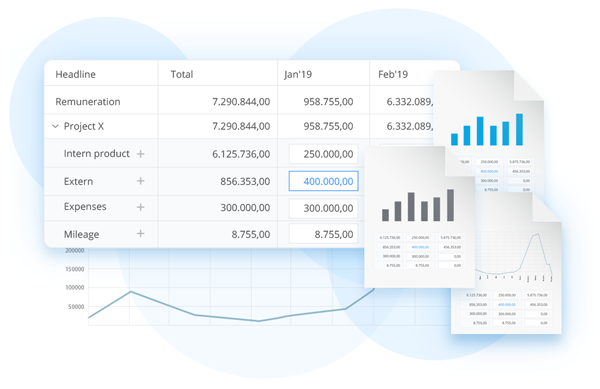Select the Remuneration row label
This screenshot has height=389, width=600.
[x=88, y=102]
